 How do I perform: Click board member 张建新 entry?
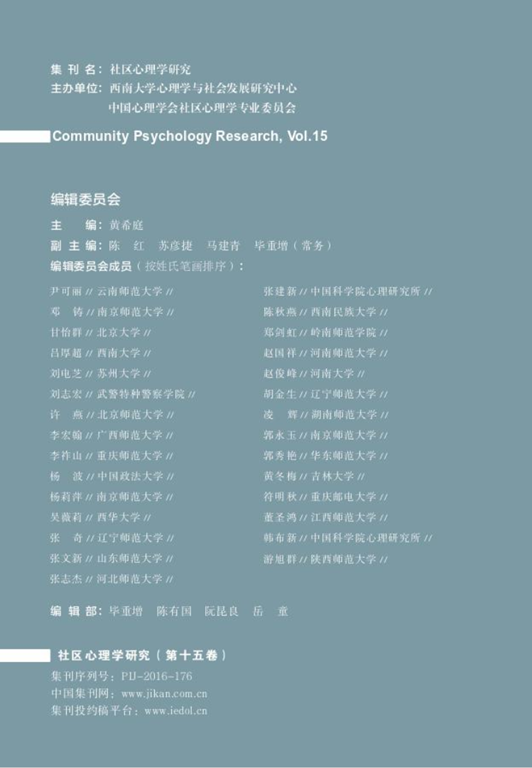tap(348, 291)
